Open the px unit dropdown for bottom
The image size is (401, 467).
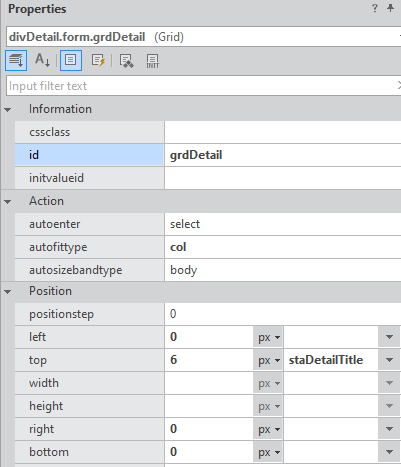click(268, 452)
